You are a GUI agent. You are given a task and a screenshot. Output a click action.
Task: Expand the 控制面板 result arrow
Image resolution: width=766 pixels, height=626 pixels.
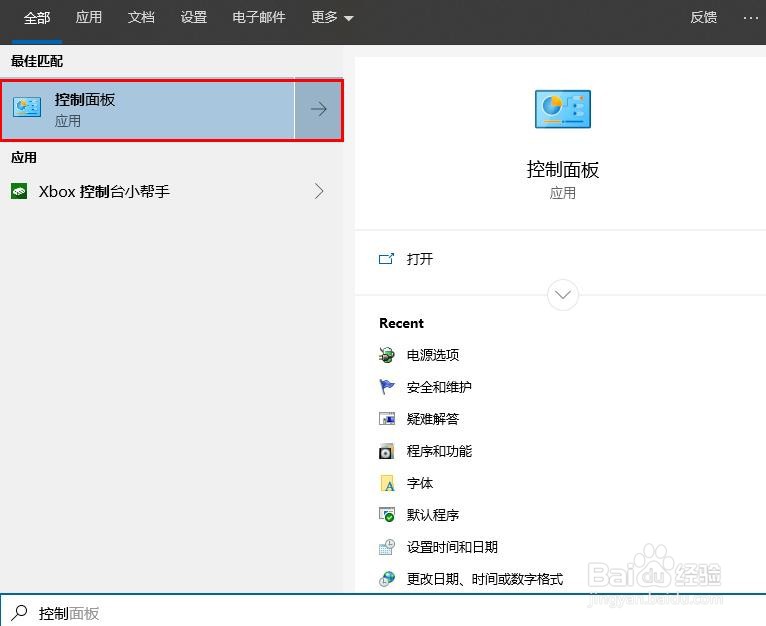[x=319, y=109]
